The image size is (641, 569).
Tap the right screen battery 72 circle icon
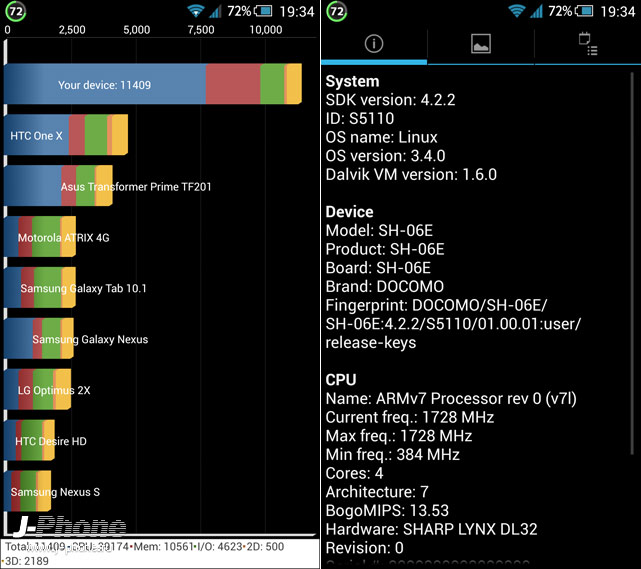click(x=336, y=11)
